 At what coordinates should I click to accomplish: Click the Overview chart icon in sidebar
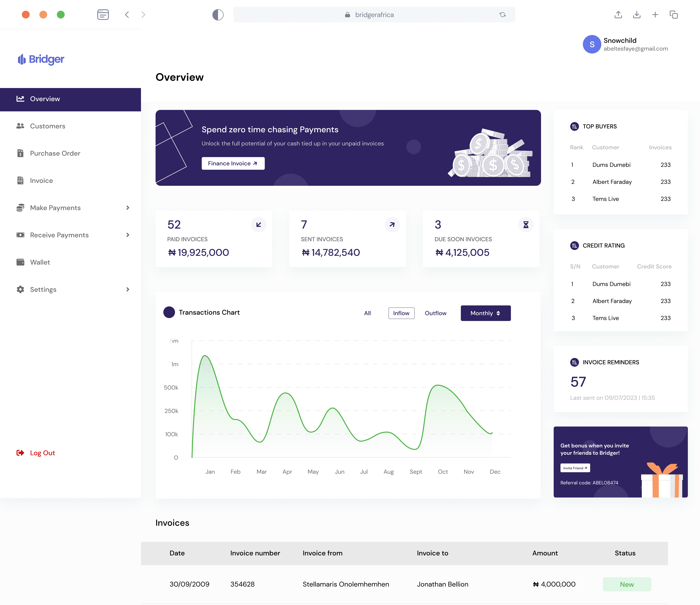tap(20, 99)
